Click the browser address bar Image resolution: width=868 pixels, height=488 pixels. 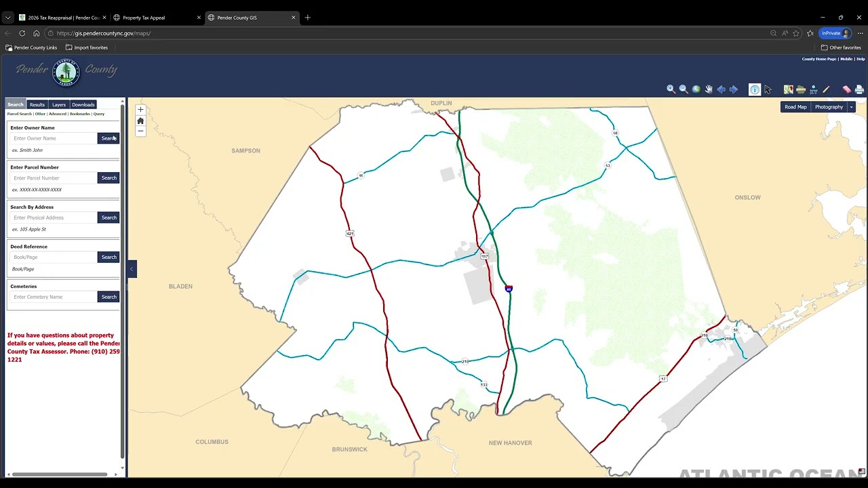(407, 33)
